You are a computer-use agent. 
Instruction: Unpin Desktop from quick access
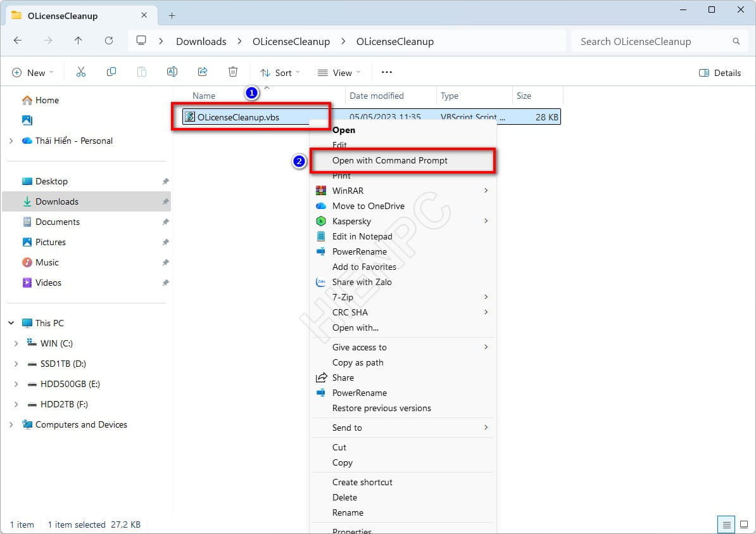point(165,181)
